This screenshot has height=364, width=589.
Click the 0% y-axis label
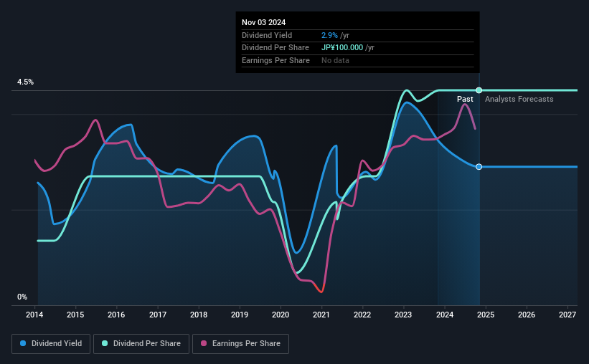tap(22, 297)
